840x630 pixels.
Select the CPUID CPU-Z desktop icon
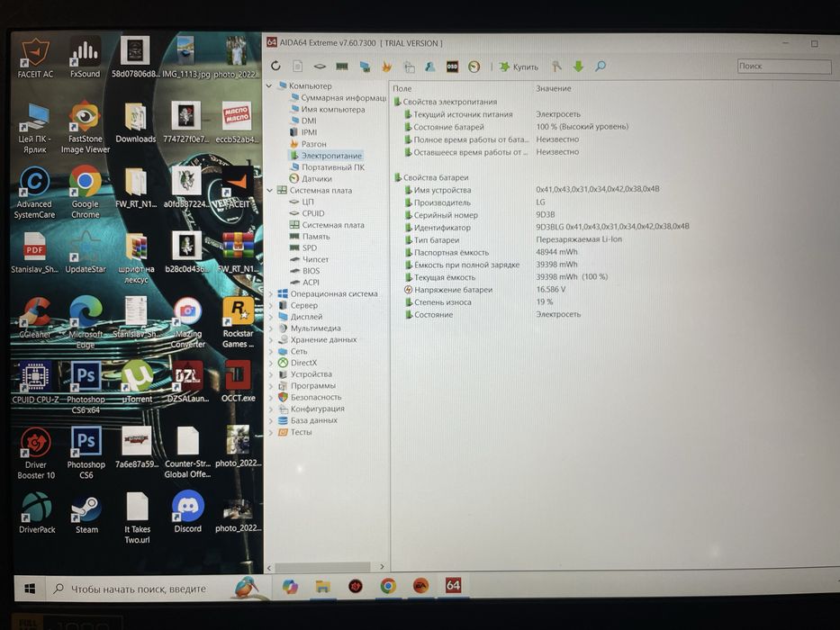tap(35, 382)
